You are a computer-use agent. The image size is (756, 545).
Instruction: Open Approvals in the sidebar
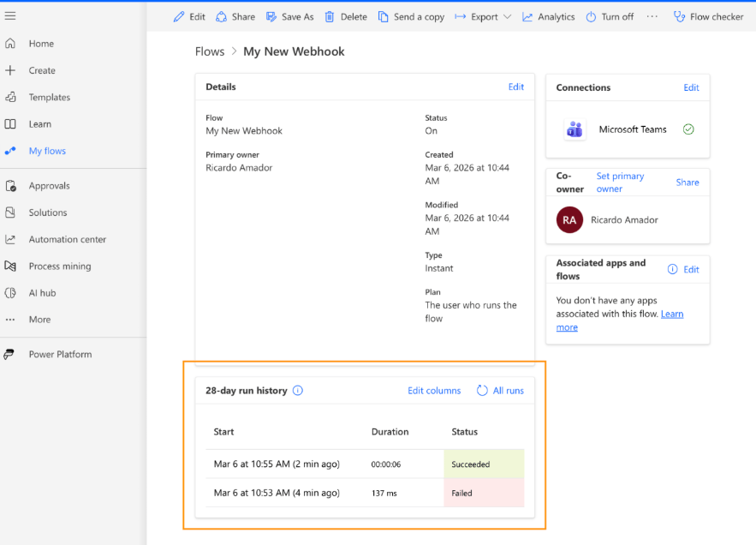[x=49, y=186]
